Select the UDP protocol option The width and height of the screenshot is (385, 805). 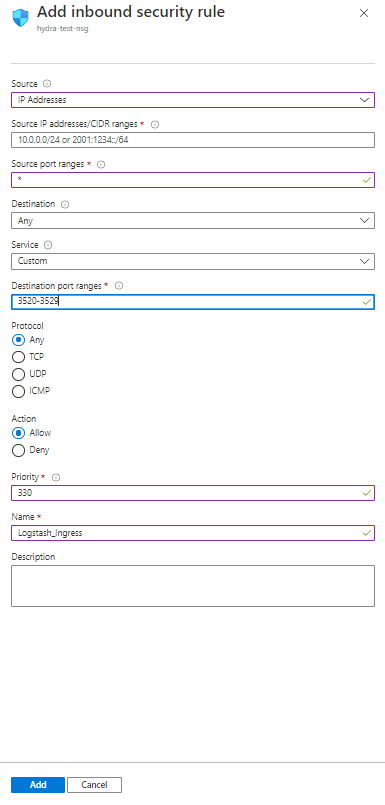click(18, 374)
